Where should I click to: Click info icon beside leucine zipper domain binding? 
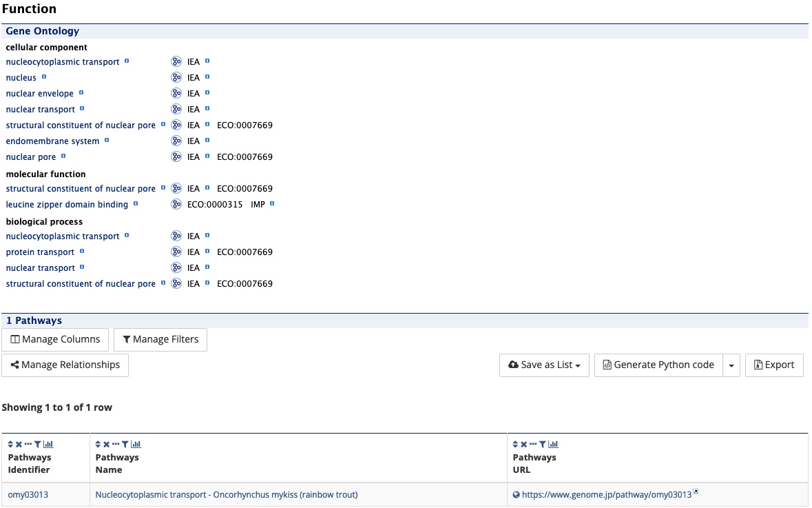point(136,204)
